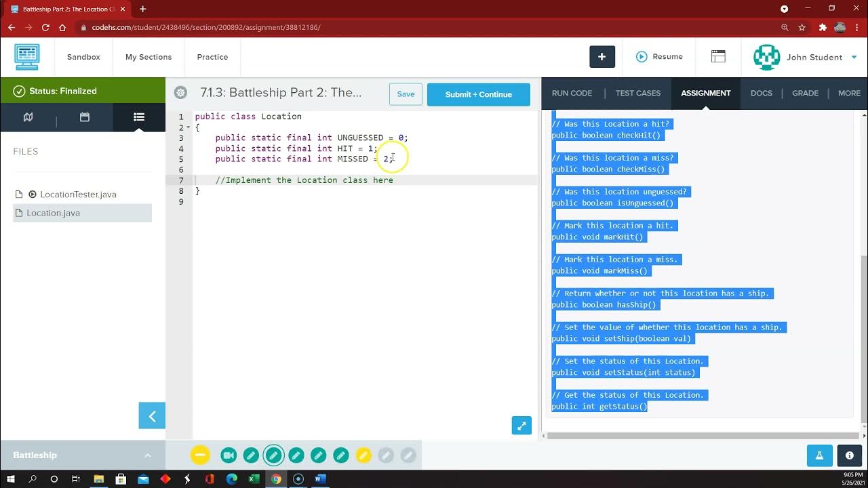Open the course map icon tab
868x488 pixels.
point(28,117)
